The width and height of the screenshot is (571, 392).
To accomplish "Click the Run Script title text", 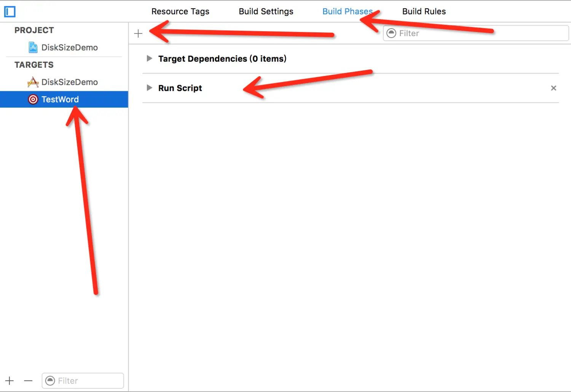I will (x=180, y=88).
